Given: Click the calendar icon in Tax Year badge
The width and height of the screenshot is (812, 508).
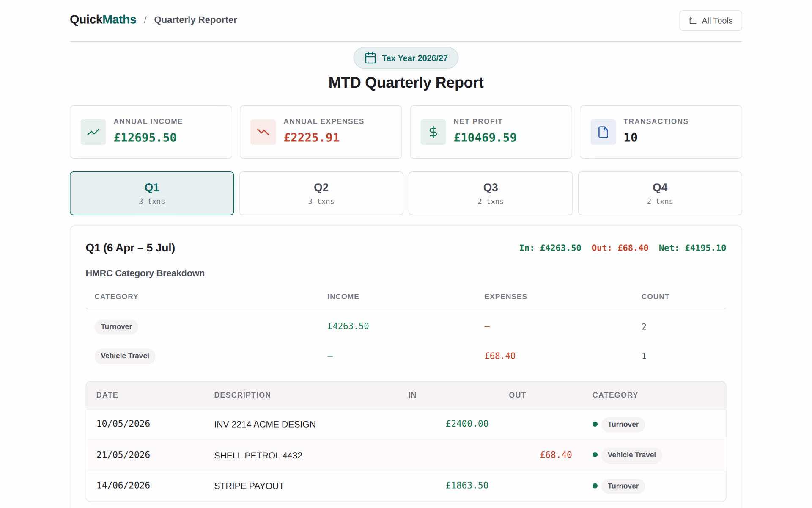Looking at the screenshot, I should 370,58.
